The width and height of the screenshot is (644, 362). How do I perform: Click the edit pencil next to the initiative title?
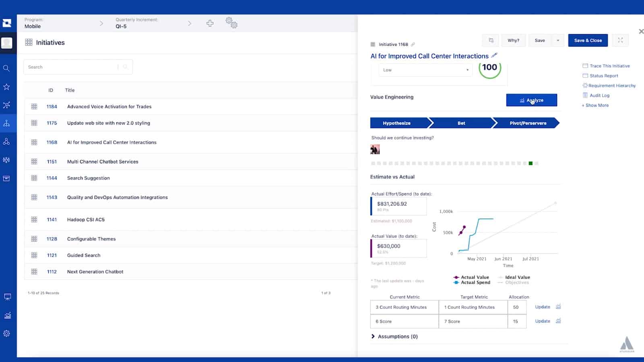(494, 56)
